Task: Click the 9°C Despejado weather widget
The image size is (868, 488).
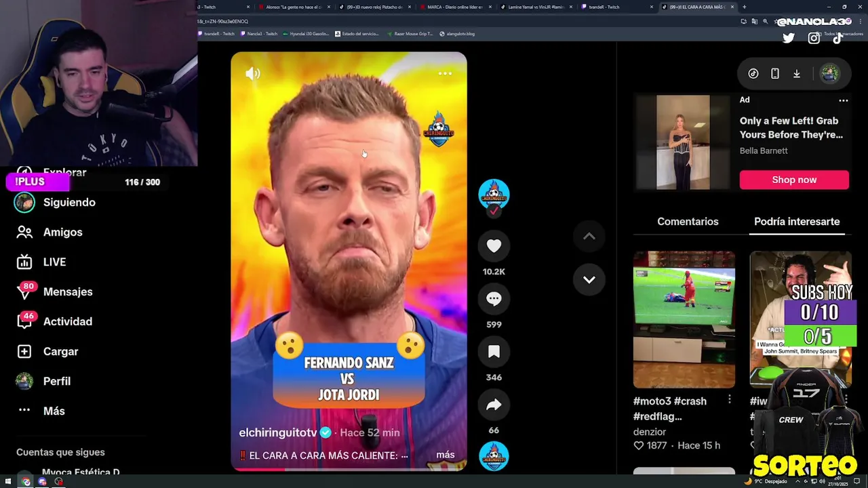Action: [x=766, y=481]
